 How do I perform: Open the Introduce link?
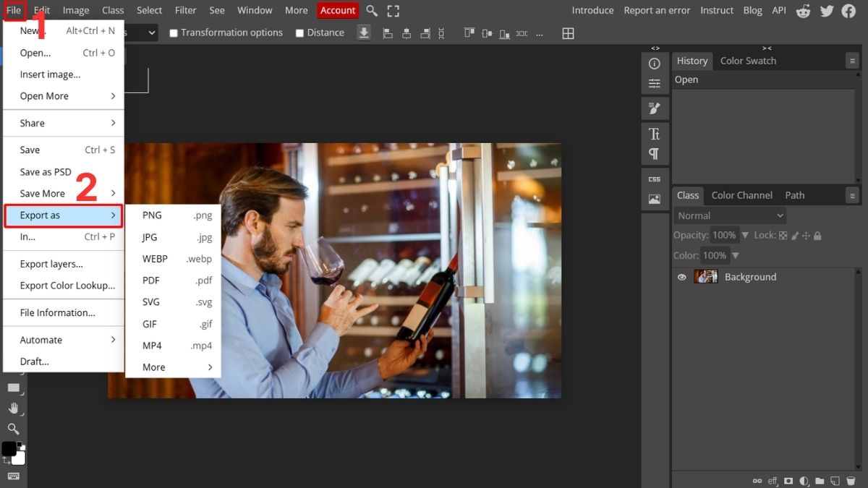pyautogui.click(x=592, y=10)
